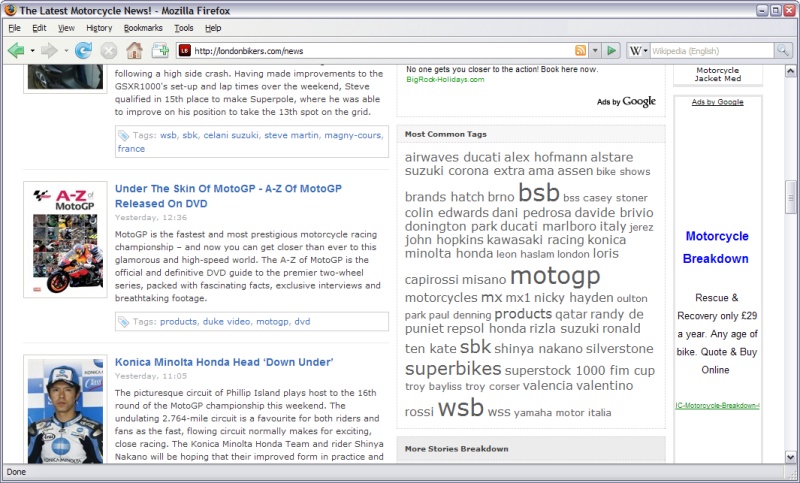Click the 'steve martin' tag link
Screen dimensions: 800x483
point(291,135)
